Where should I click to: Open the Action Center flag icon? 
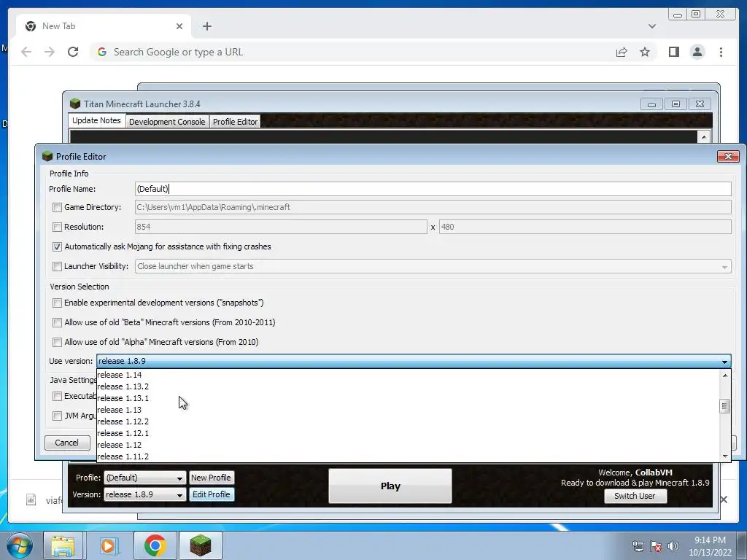tap(656, 546)
